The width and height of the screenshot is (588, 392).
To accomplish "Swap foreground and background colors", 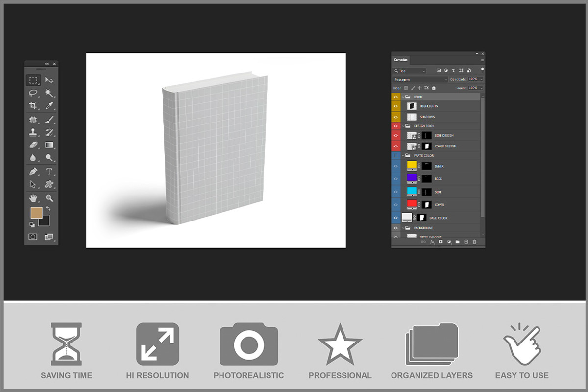I will (x=48, y=209).
